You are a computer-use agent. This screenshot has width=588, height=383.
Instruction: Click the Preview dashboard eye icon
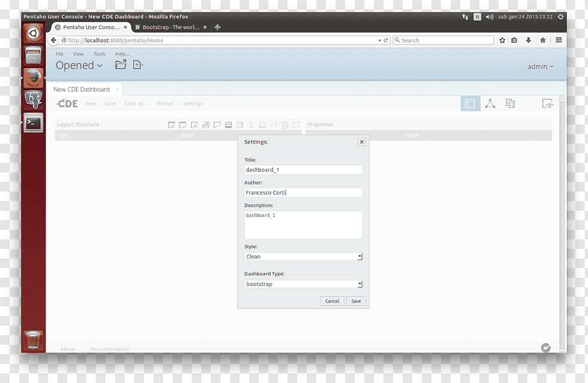(x=548, y=103)
